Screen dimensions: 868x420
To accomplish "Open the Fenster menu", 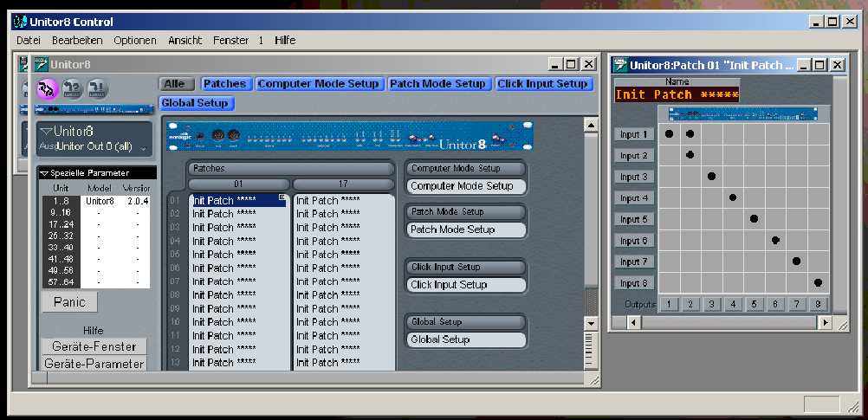I will pos(230,41).
